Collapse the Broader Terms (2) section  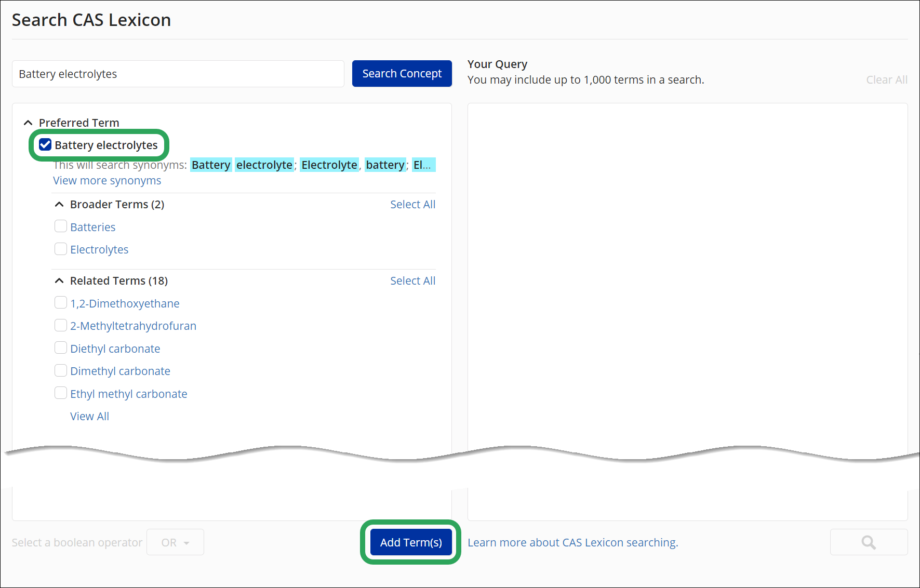(x=59, y=204)
